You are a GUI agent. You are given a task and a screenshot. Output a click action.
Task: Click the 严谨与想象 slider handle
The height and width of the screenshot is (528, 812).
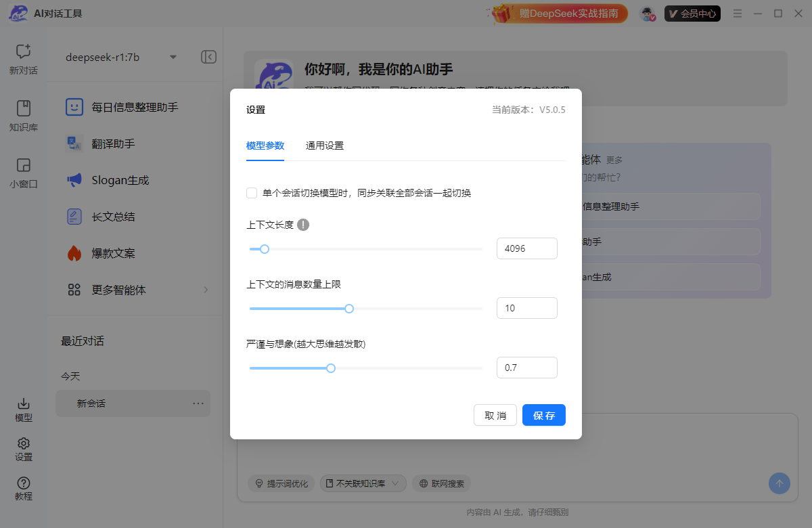point(331,368)
